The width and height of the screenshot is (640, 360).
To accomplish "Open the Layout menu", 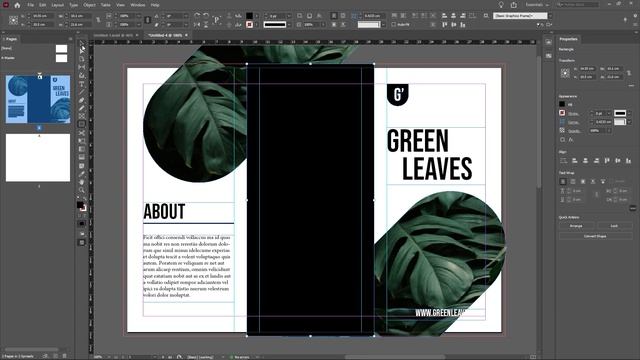I will point(58,5).
